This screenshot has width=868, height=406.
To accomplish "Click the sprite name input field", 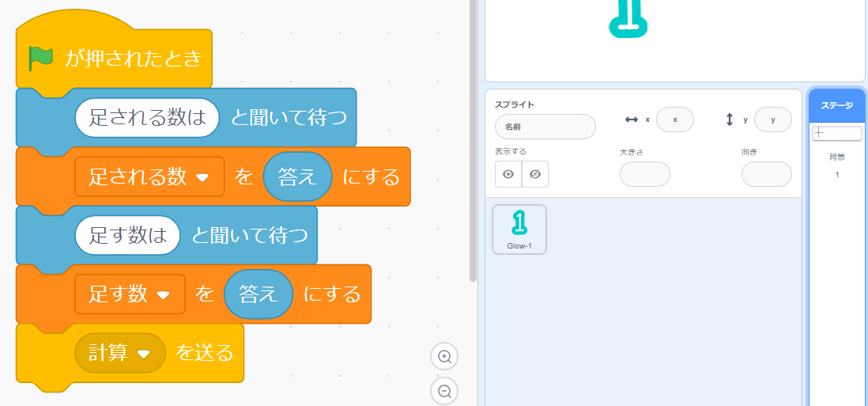I will [x=545, y=127].
